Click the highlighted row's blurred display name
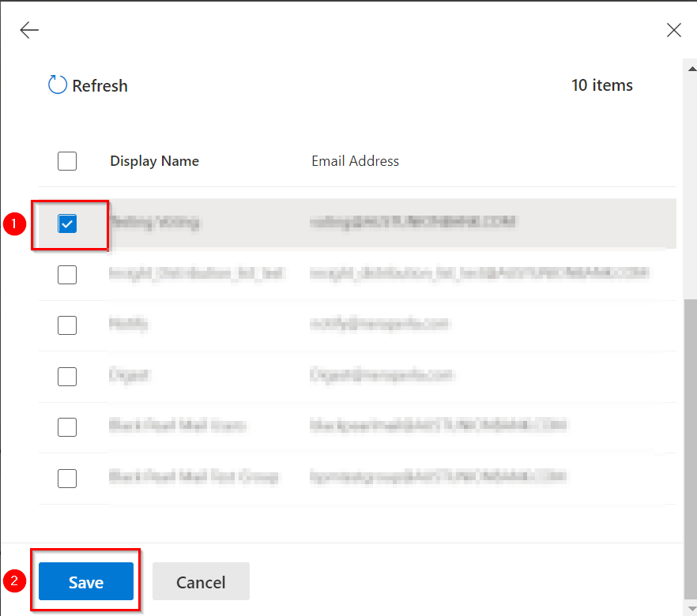The width and height of the screenshot is (697, 616). coord(155,223)
